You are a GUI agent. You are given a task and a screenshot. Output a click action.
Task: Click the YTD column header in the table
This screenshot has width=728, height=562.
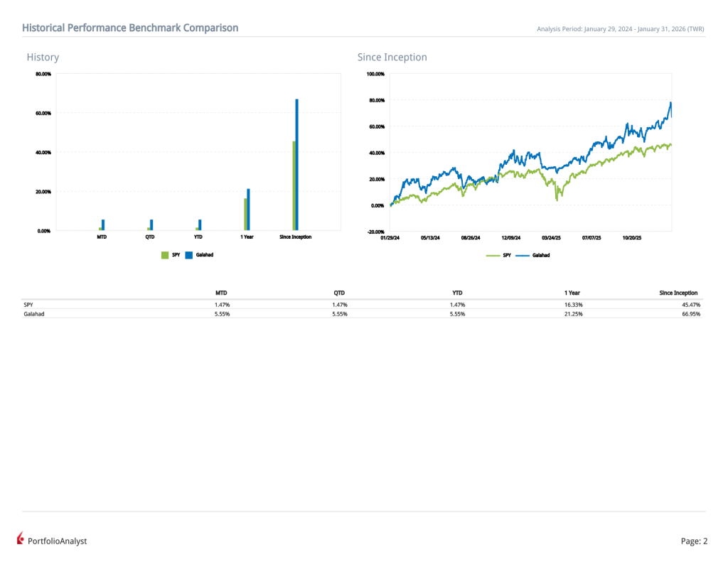click(457, 293)
